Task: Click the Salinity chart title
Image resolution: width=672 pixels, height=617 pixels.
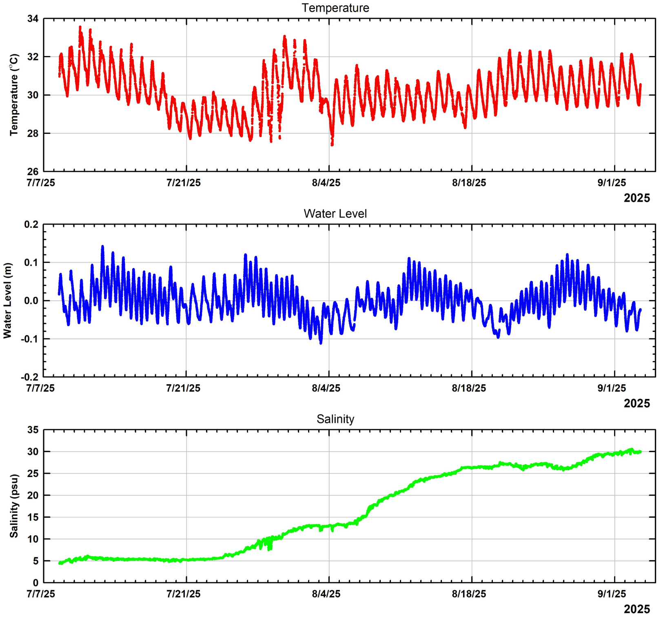Action: point(335,419)
